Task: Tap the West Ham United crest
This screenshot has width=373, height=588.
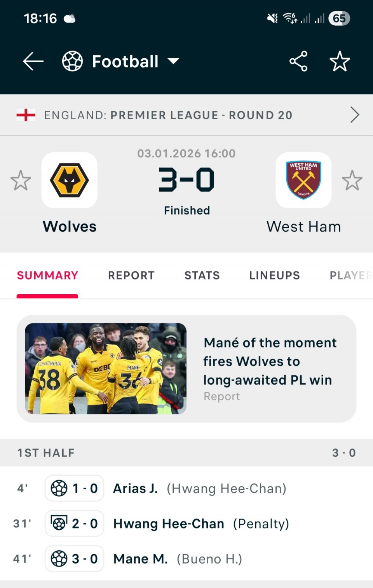Action: coord(303,180)
